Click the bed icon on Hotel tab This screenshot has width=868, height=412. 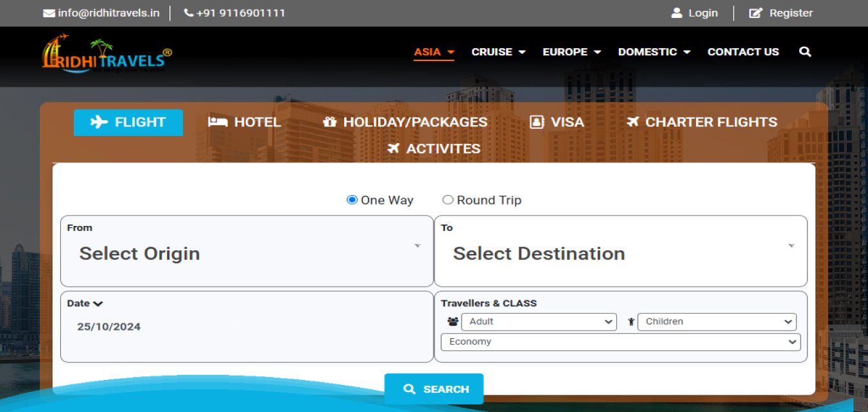coord(218,122)
